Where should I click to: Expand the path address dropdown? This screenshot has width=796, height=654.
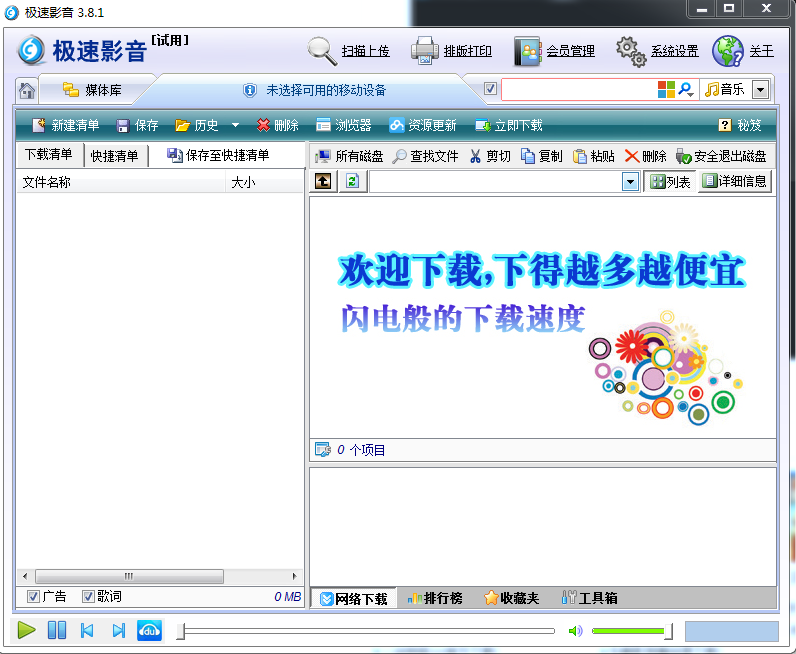point(630,182)
